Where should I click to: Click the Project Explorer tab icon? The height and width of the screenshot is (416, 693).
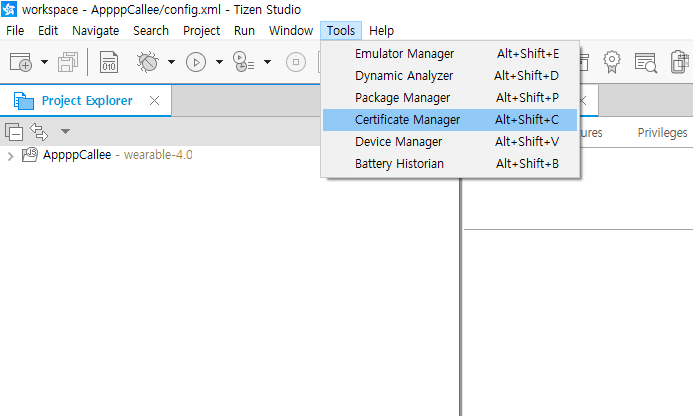(x=23, y=101)
